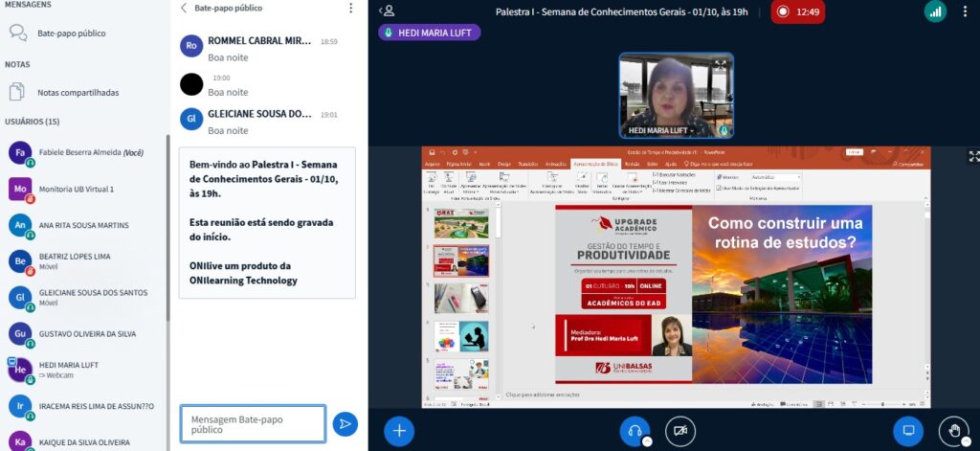The height and width of the screenshot is (451, 980).
Task: Click the headphones audio button
Action: 633,430
